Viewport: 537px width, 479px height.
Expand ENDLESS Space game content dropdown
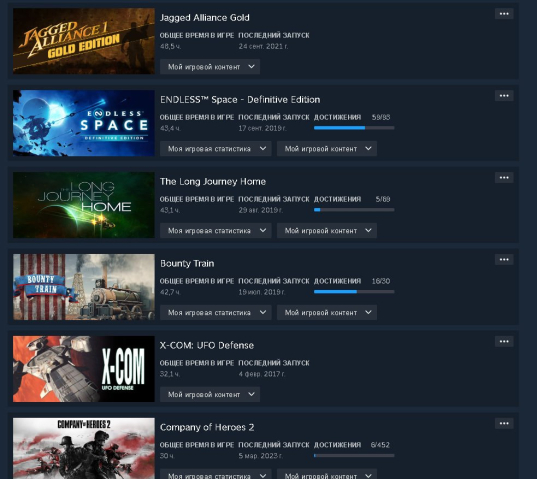(x=327, y=149)
